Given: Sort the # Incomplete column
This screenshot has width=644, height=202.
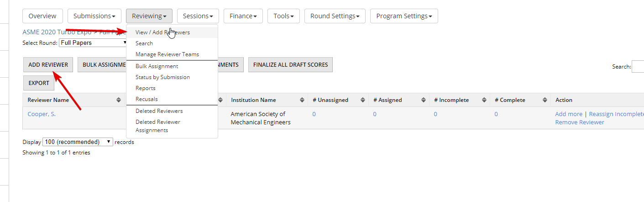Looking at the screenshot, I should click(x=484, y=100).
